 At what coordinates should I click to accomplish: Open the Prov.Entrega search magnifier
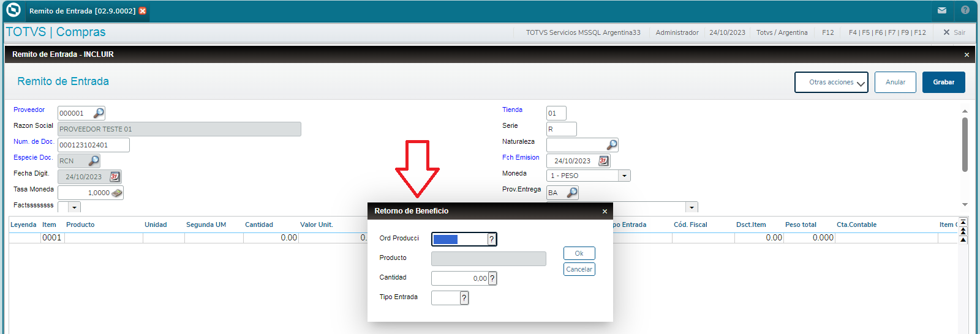pyautogui.click(x=572, y=192)
